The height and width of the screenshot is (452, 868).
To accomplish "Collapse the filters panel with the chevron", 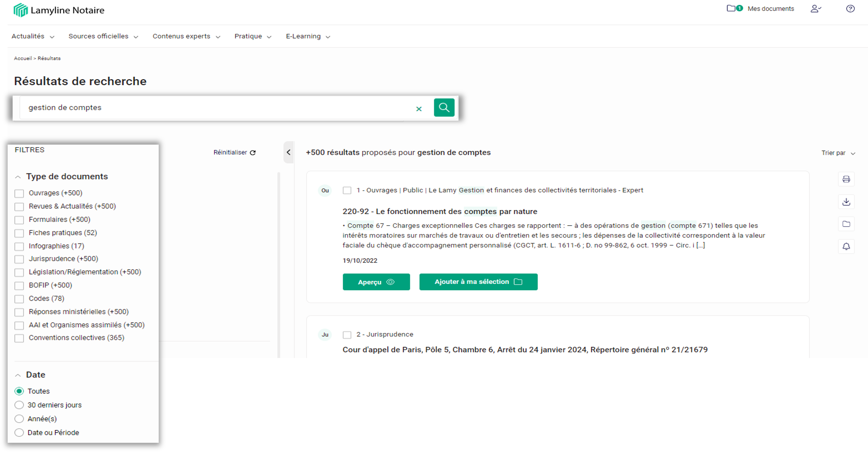I will 288,153.
